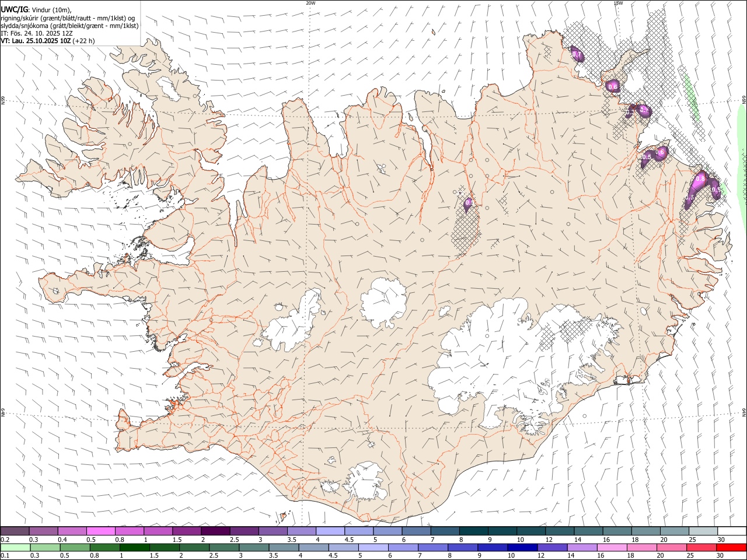Select the bright pink 0.5 swatch in upper legend

click(101, 531)
